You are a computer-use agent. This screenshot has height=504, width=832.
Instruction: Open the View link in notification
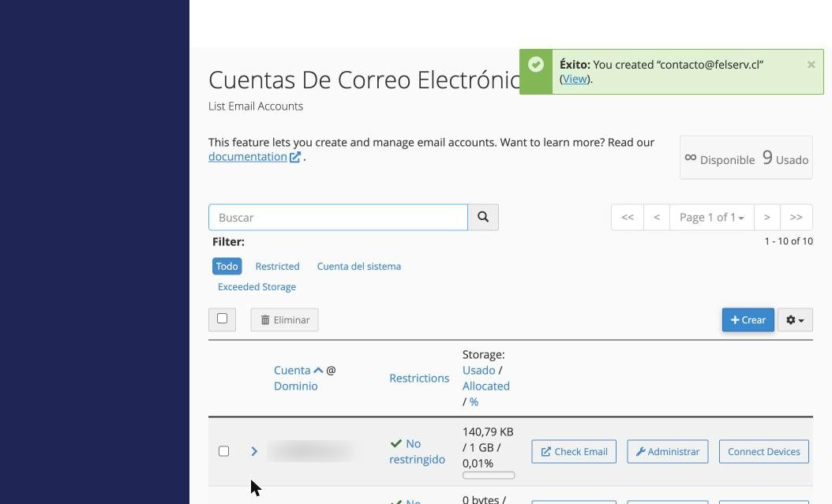(x=574, y=79)
